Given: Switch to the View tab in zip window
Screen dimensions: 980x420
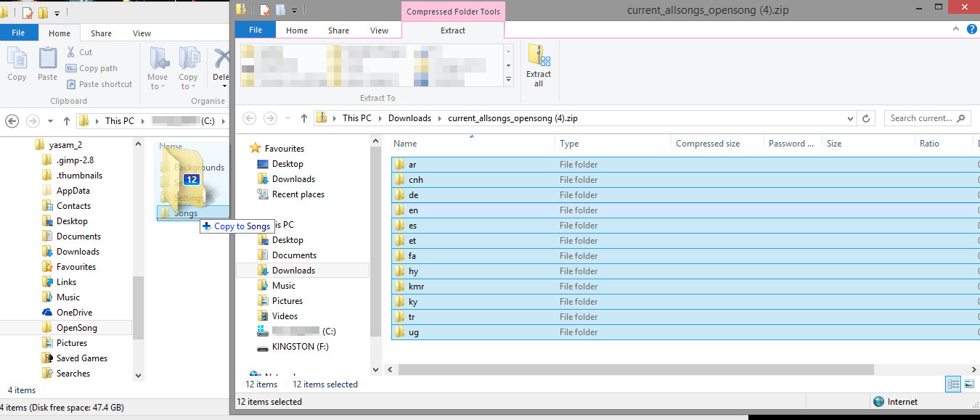Looking at the screenshot, I should (379, 30).
